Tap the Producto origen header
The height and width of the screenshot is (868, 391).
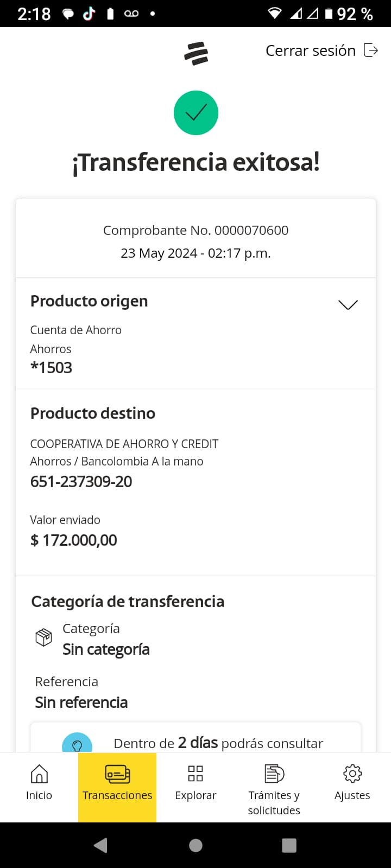pos(89,301)
